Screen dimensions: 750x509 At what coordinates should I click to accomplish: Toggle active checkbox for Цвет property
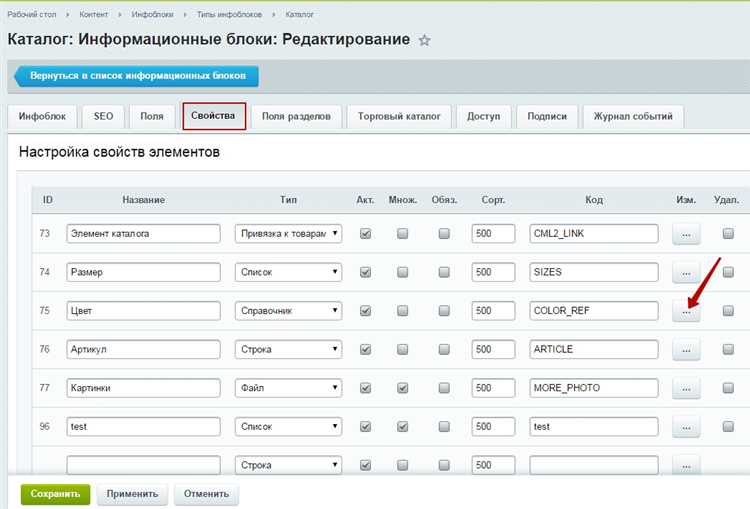tap(365, 311)
